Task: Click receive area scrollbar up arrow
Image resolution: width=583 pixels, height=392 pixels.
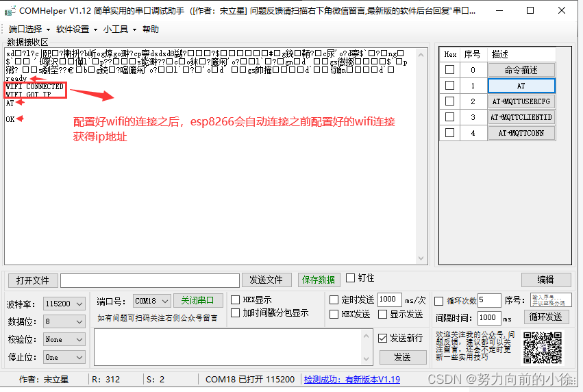Action: [x=421, y=55]
